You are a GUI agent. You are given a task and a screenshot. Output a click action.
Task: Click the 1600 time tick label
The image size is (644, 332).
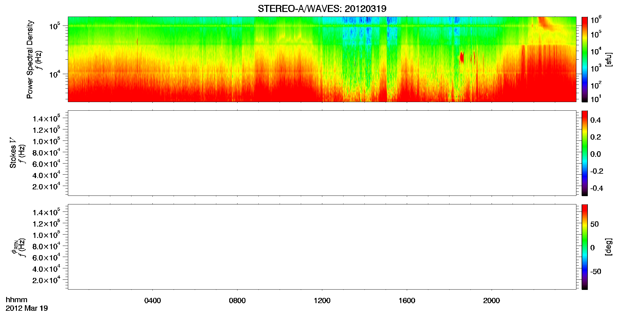pyautogui.click(x=407, y=301)
